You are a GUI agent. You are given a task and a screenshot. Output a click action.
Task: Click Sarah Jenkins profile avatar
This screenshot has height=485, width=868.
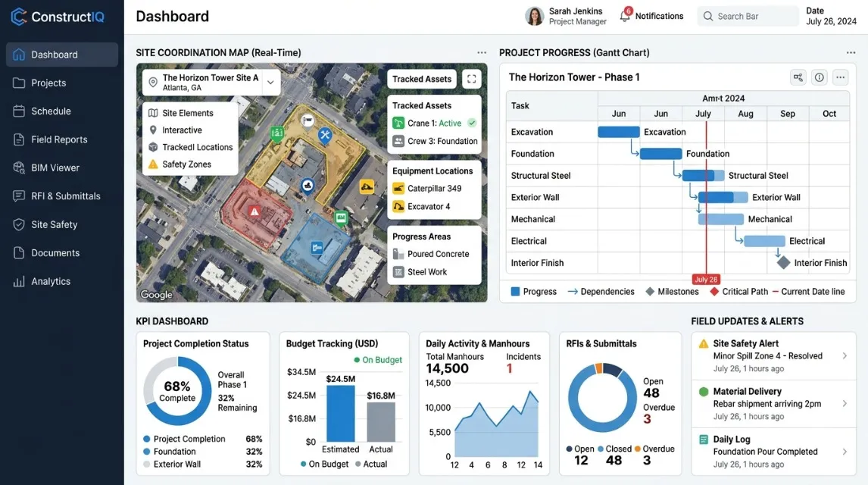point(534,16)
